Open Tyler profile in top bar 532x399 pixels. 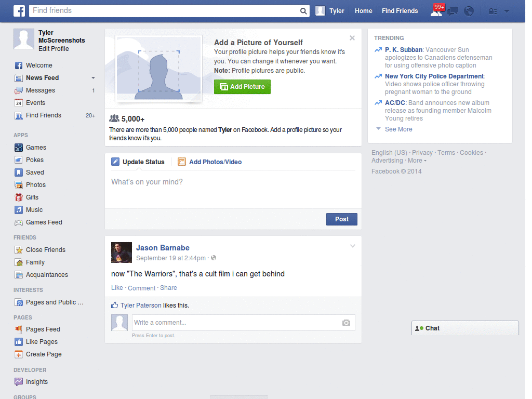point(329,11)
